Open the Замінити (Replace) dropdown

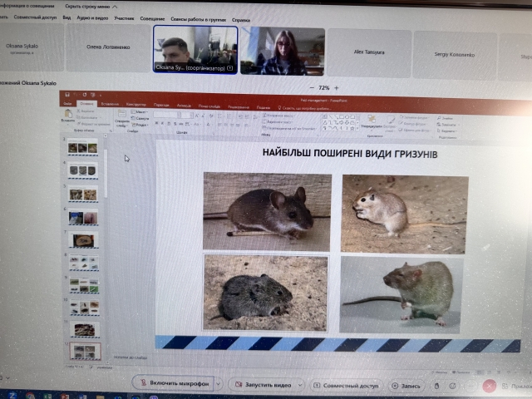[x=447, y=124]
